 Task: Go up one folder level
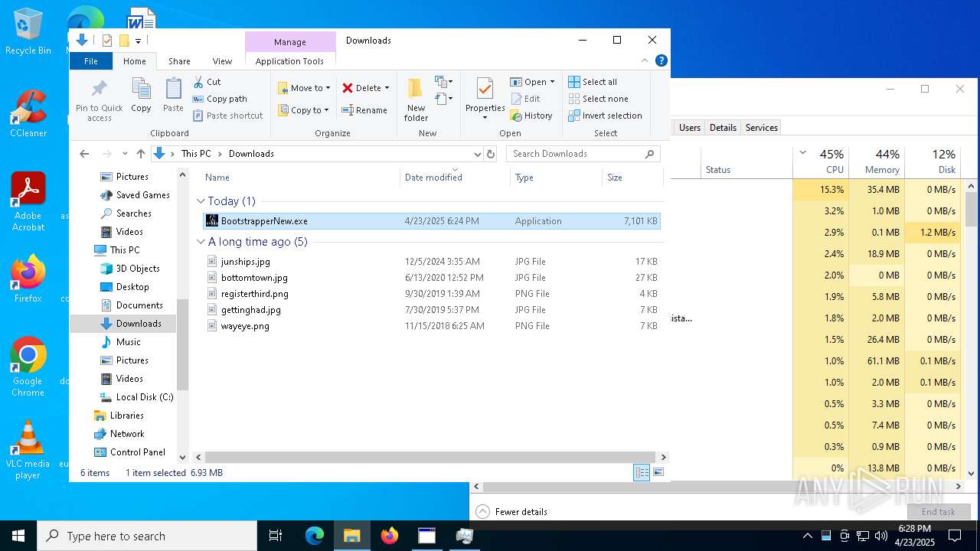[141, 154]
